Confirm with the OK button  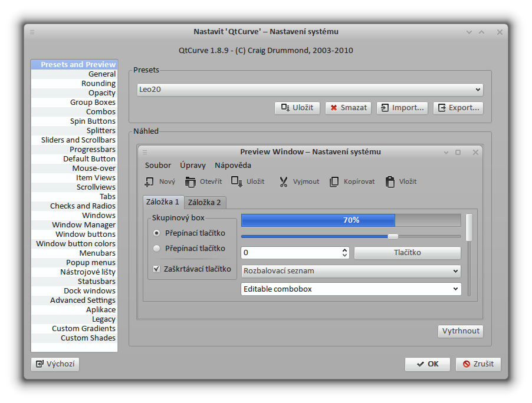click(427, 364)
